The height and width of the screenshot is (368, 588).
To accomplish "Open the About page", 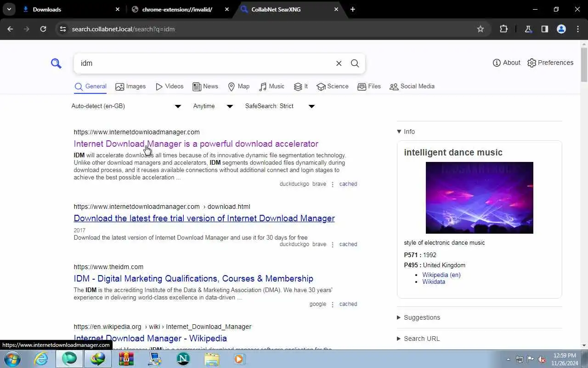I will (x=506, y=63).
